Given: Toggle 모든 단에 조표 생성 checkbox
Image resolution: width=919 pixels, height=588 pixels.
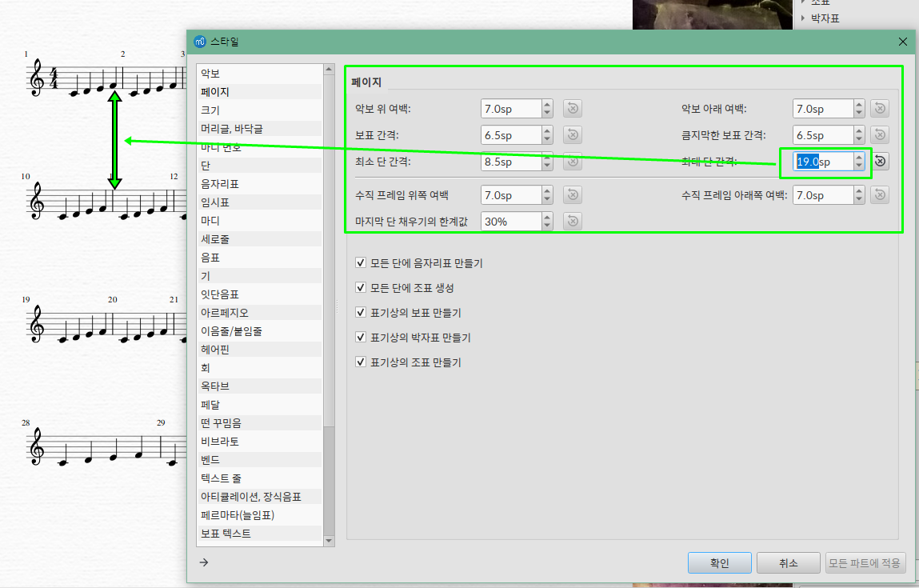Looking at the screenshot, I should [361, 287].
